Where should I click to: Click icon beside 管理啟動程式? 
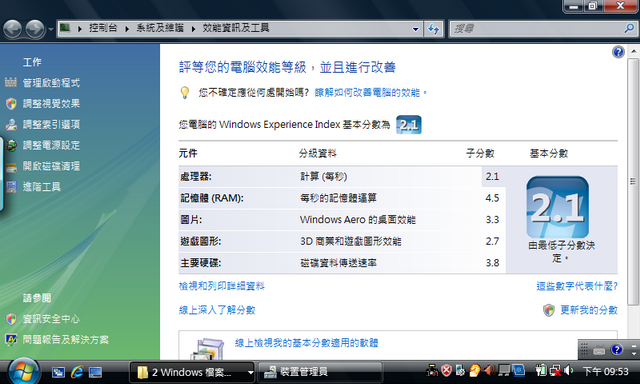tap(11, 82)
